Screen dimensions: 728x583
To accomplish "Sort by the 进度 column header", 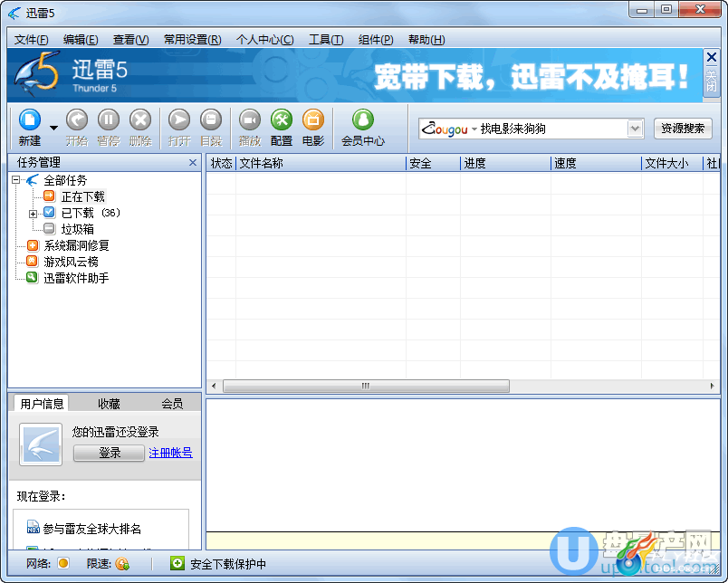I will click(505, 163).
